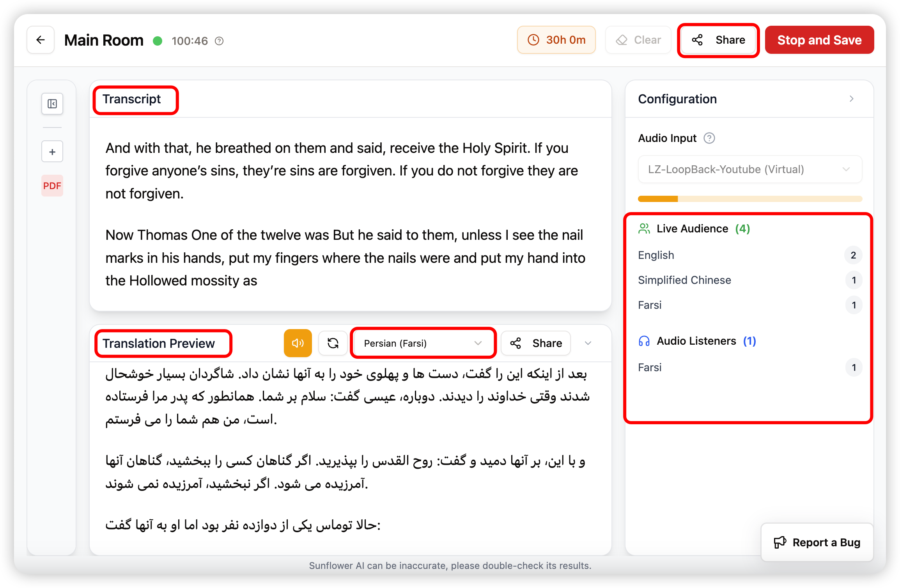Collapse the sidebar with the panel icon
The image size is (900, 588).
(x=52, y=104)
